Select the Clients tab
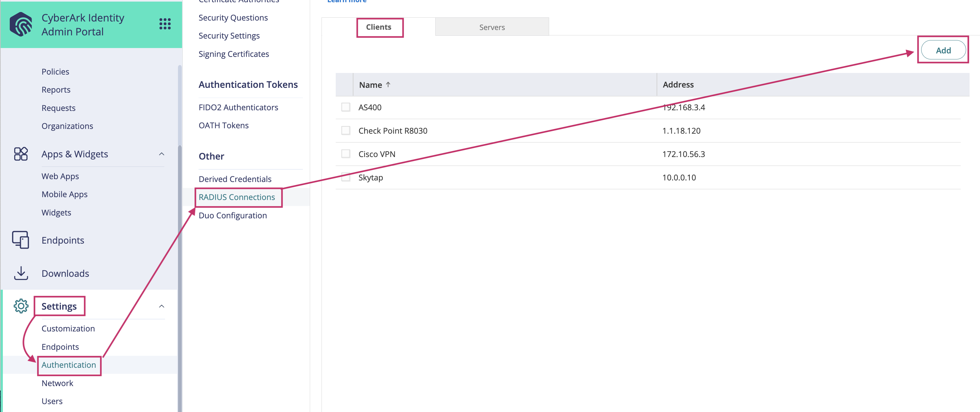 pyautogui.click(x=378, y=27)
